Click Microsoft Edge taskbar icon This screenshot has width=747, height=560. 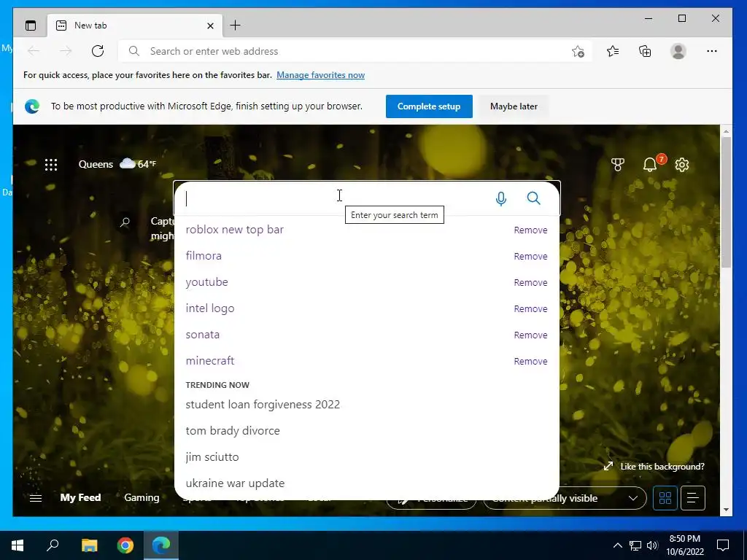[161, 545]
